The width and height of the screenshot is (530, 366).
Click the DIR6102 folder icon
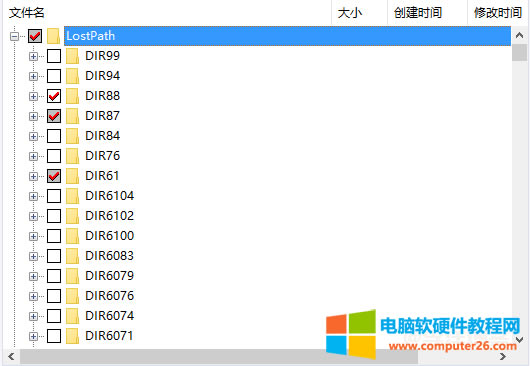(x=72, y=216)
